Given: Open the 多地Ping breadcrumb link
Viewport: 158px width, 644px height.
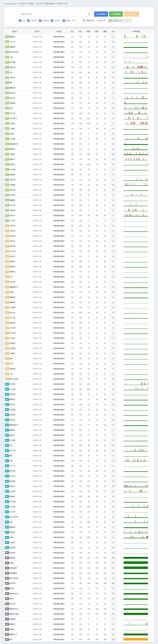Looking at the screenshot, I should [x=23, y=4].
